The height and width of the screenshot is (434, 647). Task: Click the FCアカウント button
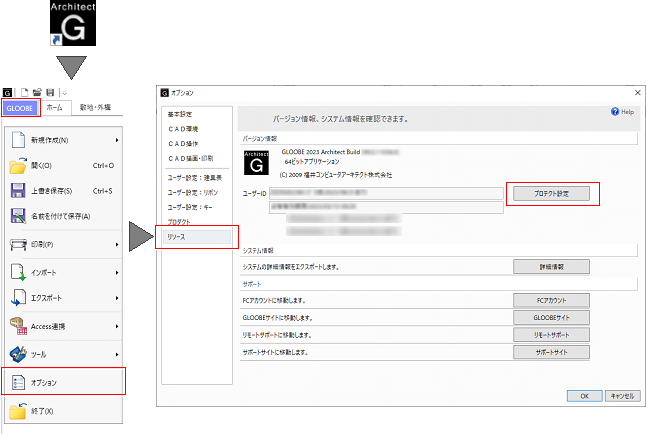pyautogui.click(x=551, y=300)
